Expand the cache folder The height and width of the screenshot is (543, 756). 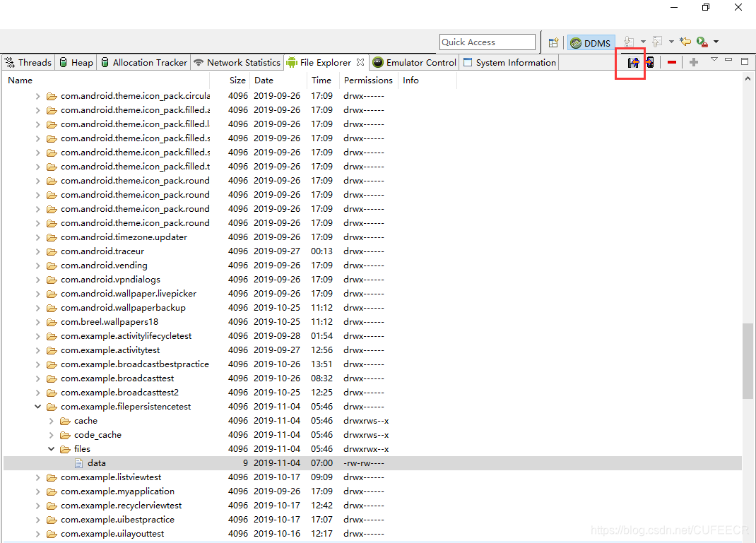[51, 421]
